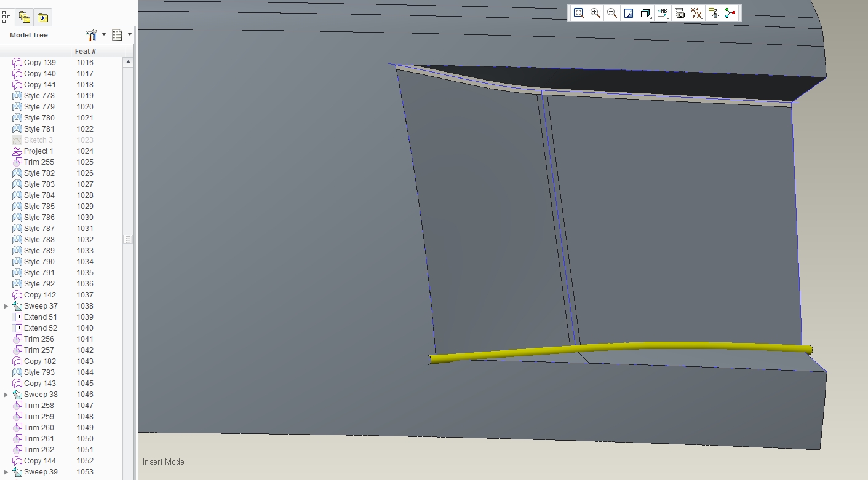Click the Sweep 37 feature icon

[17, 306]
